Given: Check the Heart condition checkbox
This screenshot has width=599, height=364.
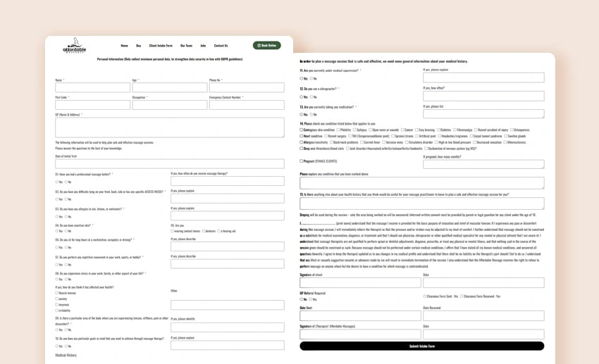Looking at the screenshot, I should (x=302, y=136).
